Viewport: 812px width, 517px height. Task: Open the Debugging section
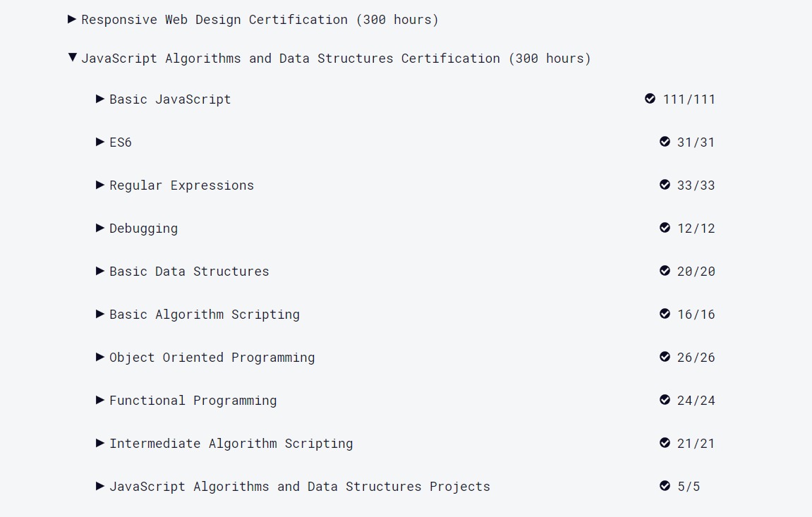coord(143,229)
